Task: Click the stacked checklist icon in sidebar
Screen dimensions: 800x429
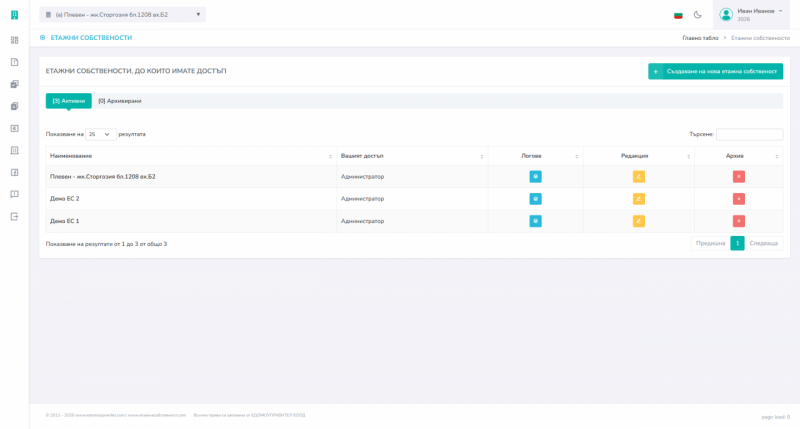Action: [14, 84]
